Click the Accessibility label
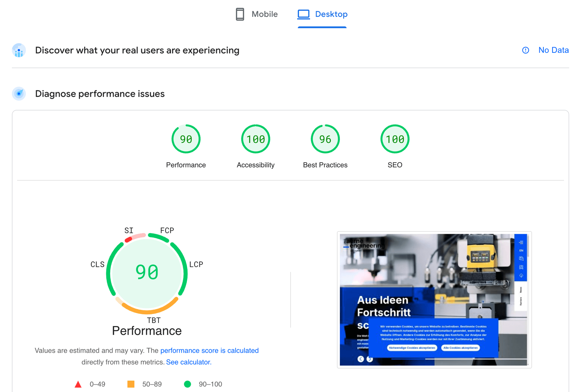Viewport: 577px width, 392px height. pyautogui.click(x=255, y=165)
